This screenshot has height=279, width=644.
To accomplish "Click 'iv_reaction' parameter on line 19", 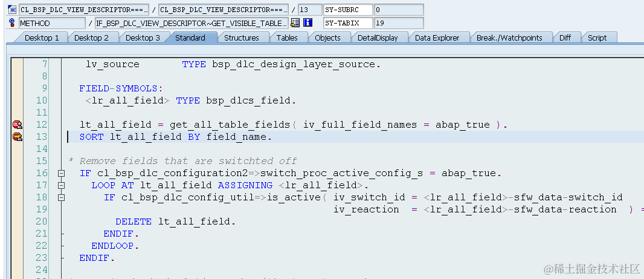I will (x=366, y=209).
